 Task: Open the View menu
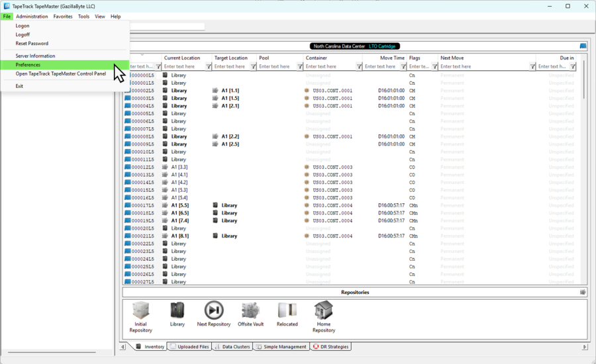pyautogui.click(x=100, y=17)
